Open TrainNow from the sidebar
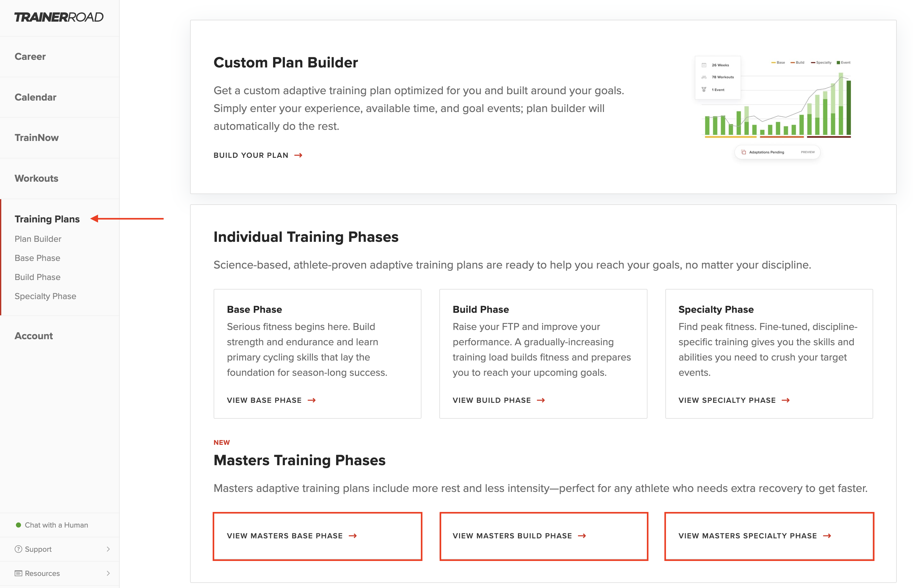 point(37,138)
